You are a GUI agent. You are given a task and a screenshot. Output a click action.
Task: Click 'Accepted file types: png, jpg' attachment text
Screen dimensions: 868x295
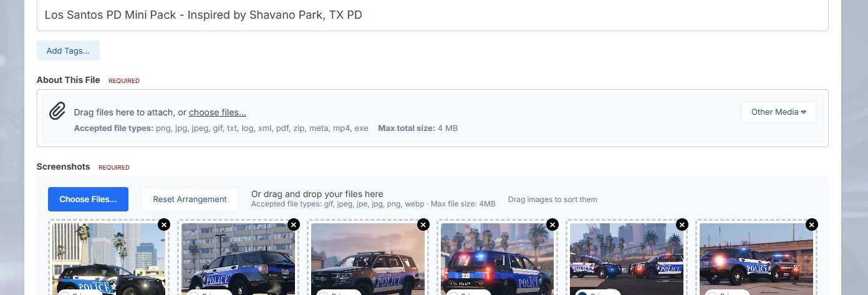click(221, 128)
